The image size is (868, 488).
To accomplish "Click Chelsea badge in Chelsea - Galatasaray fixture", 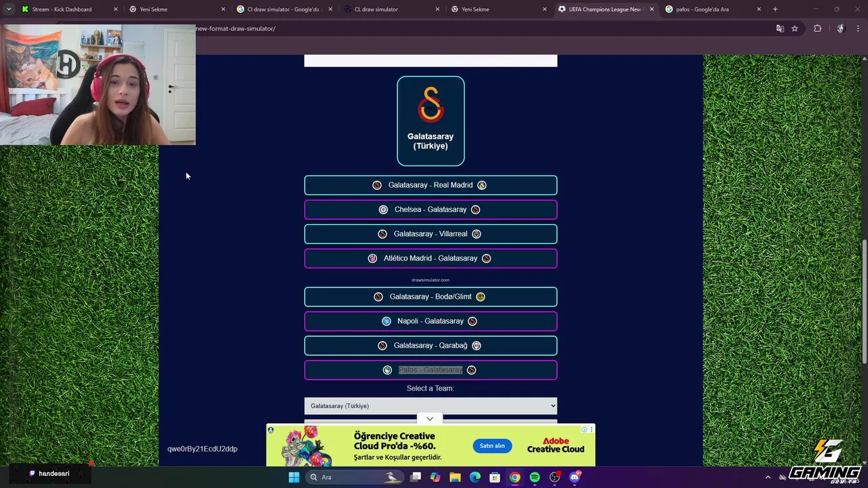I will [383, 209].
